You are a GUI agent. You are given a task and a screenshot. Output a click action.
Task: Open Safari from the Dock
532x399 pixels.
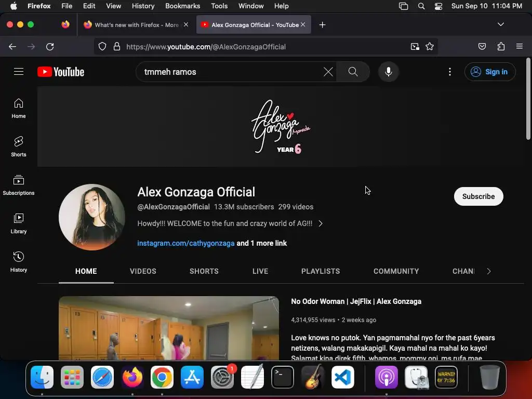coord(102,377)
